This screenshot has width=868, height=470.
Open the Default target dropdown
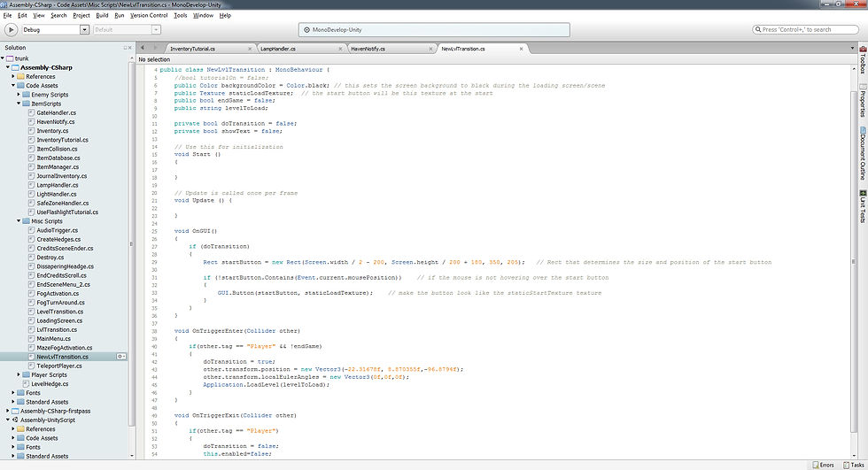click(x=156, y=30)
